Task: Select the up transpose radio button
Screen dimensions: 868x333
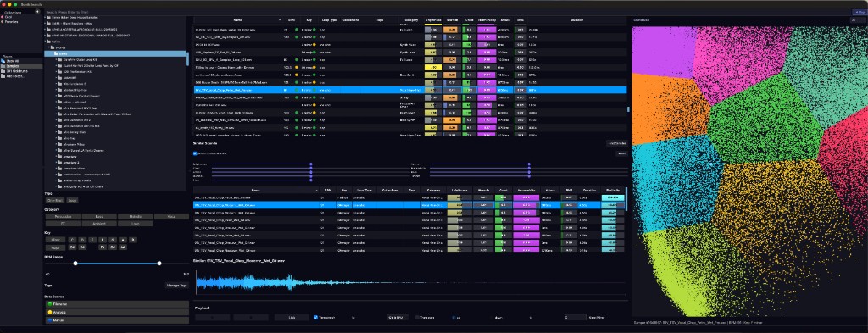Action: [453, 318]
